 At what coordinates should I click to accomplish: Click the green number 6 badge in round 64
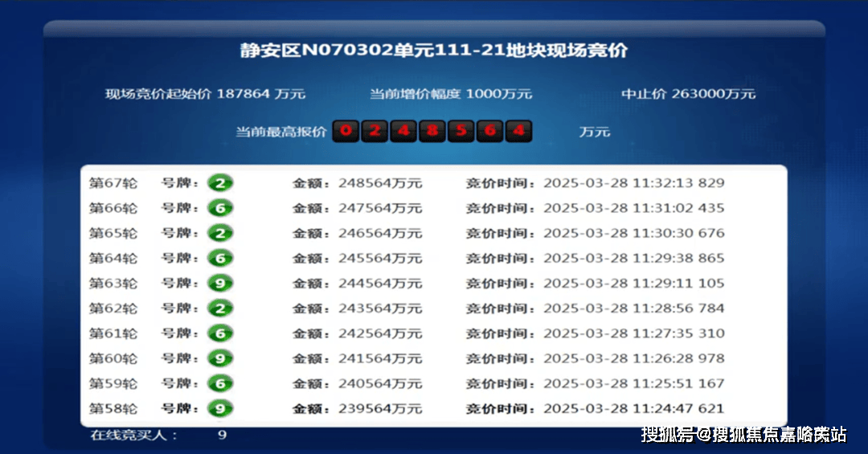219,258
